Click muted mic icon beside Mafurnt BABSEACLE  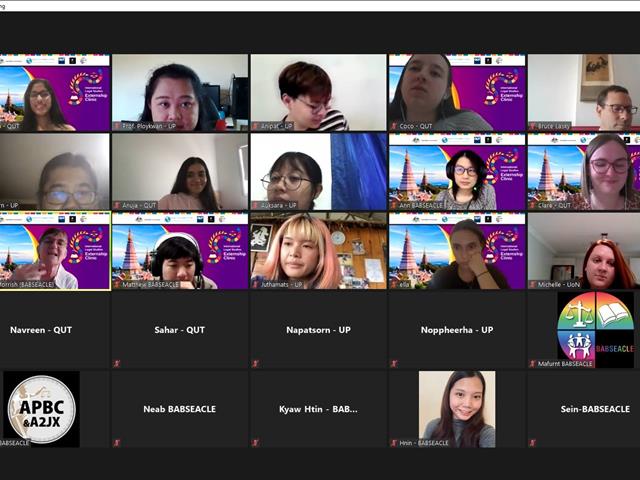[533, 364]
